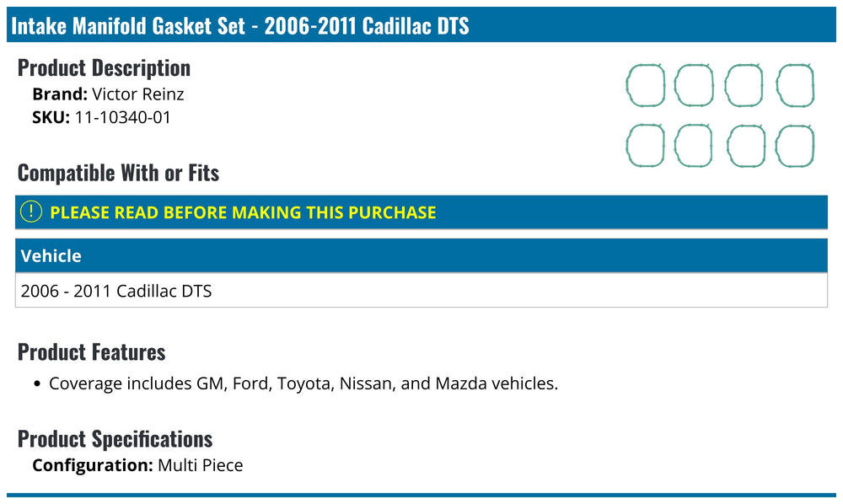Click the Compatible With or Fits heading

coord(118,173)
